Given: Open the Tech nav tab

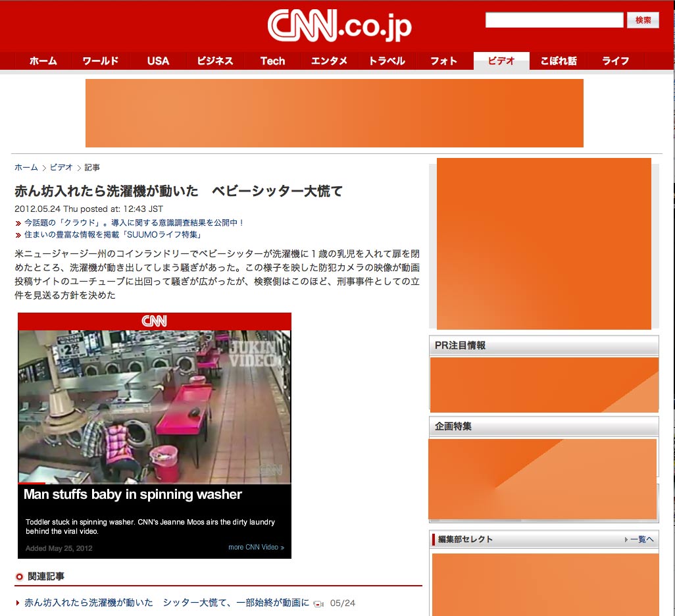Looking at the screenshot, I should tap(272, 61).
